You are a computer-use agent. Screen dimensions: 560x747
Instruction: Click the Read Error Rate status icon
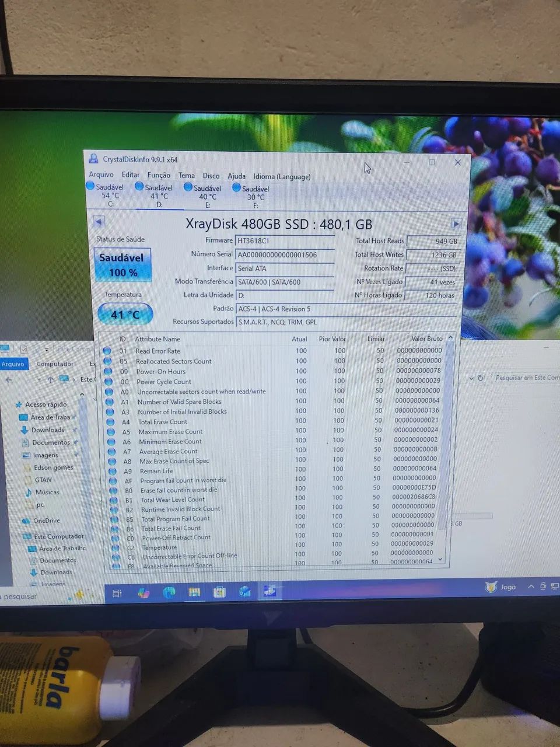107,351
